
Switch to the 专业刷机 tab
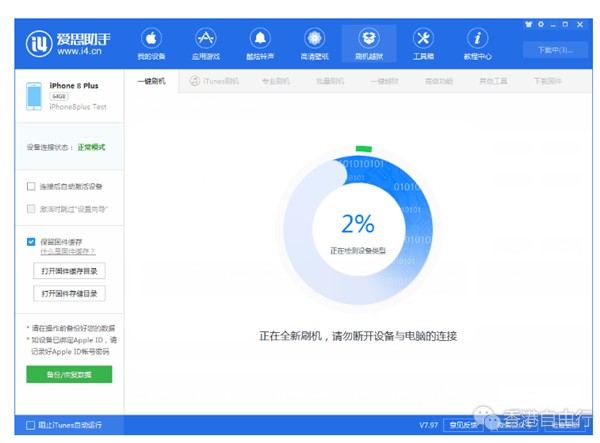click(276, 81)
